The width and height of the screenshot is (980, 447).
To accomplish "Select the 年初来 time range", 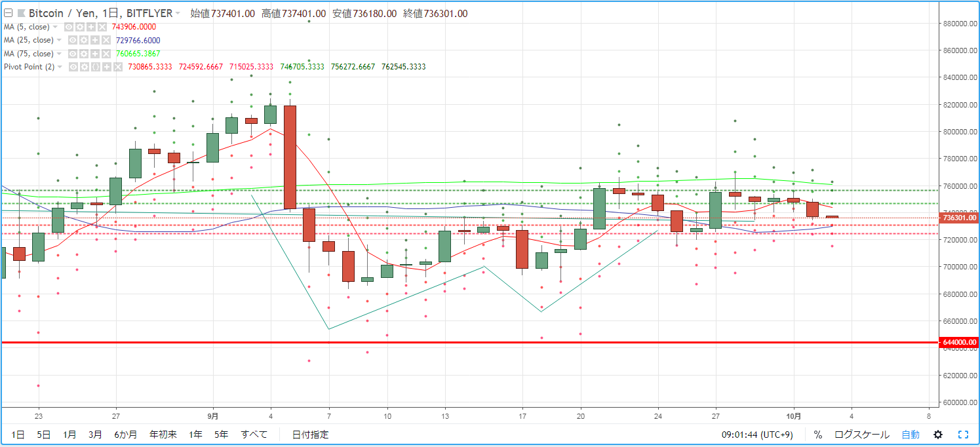I will 163,435.
